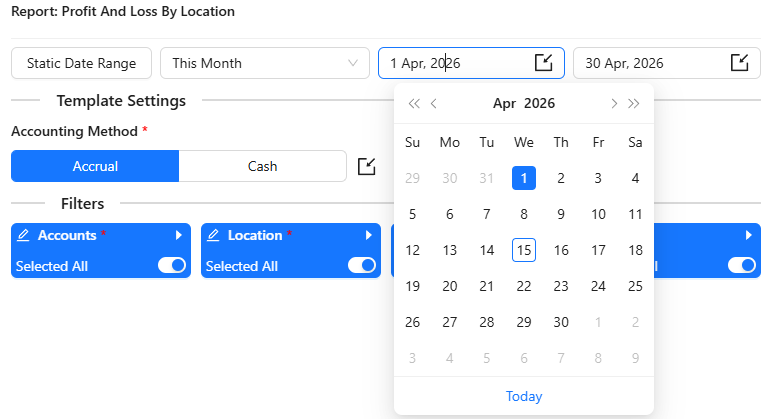The image size is (772, 419).
Task: Select April 15 in the calendar
Action: point(524,250)
